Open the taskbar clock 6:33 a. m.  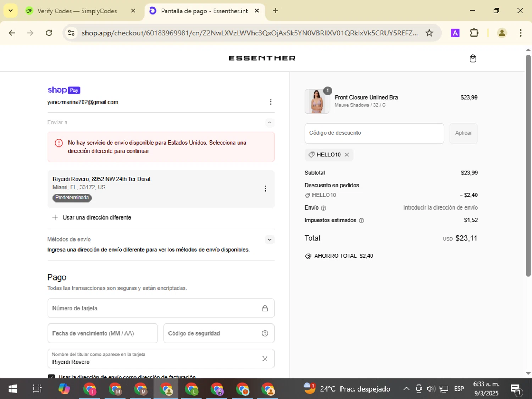486,389
